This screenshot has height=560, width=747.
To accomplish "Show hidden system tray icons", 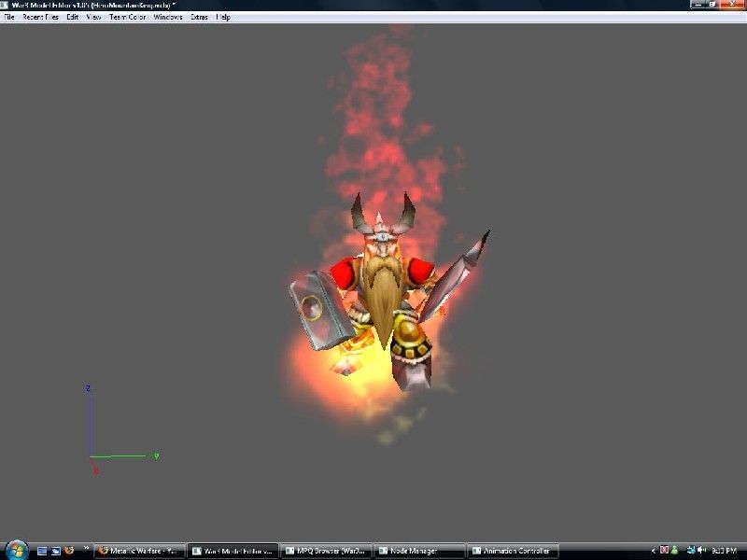I will tap(653, 551).
